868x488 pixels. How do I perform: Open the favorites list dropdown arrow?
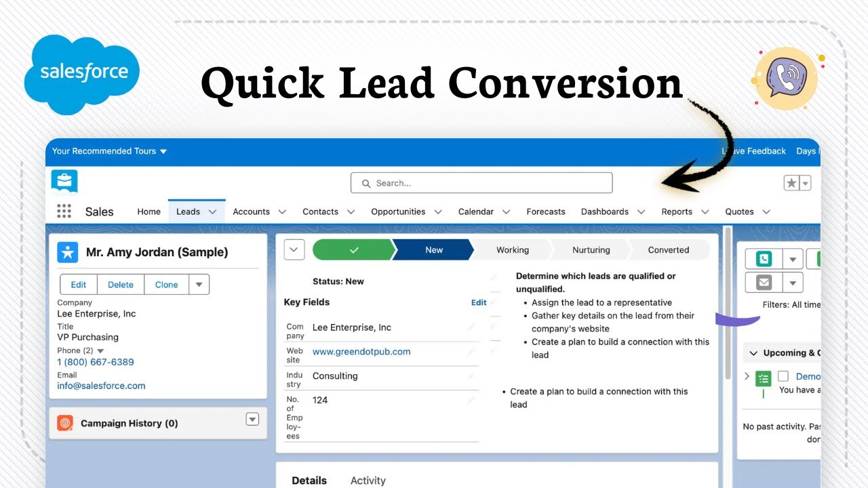pos(806,183)
